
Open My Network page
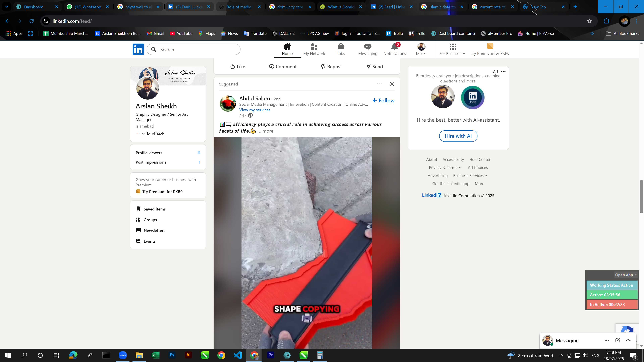pyautogui.click(x=314, y=49)
